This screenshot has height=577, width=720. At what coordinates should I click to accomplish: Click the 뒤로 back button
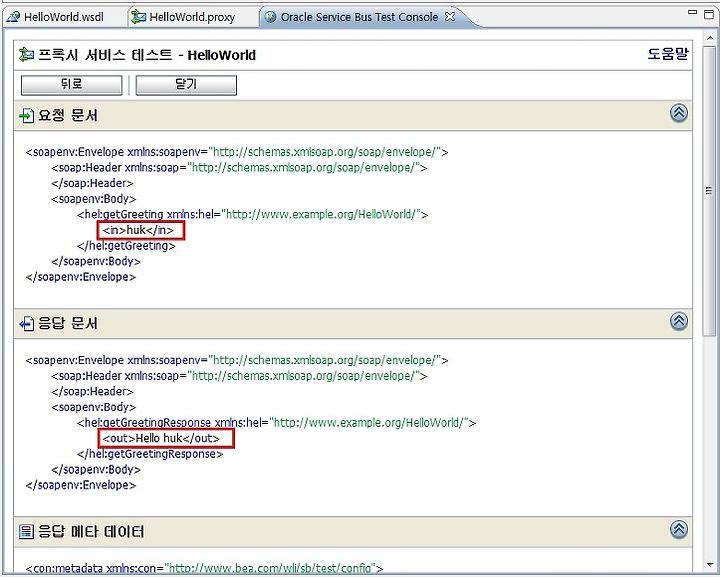pos(72,85)
